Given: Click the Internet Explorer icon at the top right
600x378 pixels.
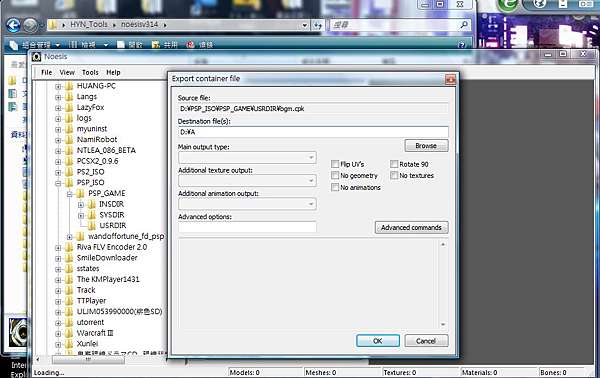Looking at the screenshot, I should click(x=509, y=5).
